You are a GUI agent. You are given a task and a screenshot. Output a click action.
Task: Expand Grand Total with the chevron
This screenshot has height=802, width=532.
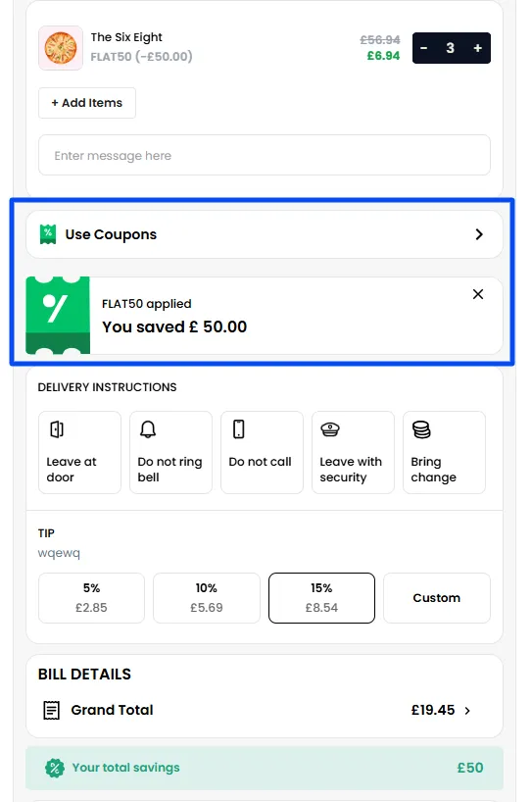(467, 711)
